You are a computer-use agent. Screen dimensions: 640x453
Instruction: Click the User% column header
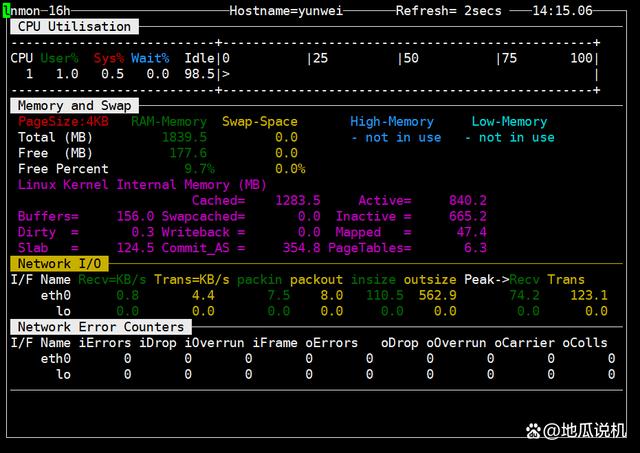tap(59, 58)
